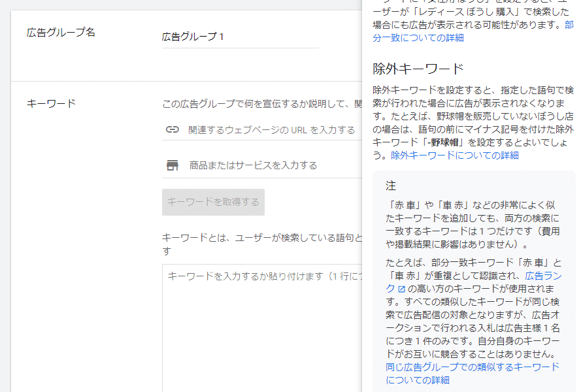Click the text starting この広告グループで何を宣伝するか
581x392 pixels.
pyautogui.click(x=262, y=104)
